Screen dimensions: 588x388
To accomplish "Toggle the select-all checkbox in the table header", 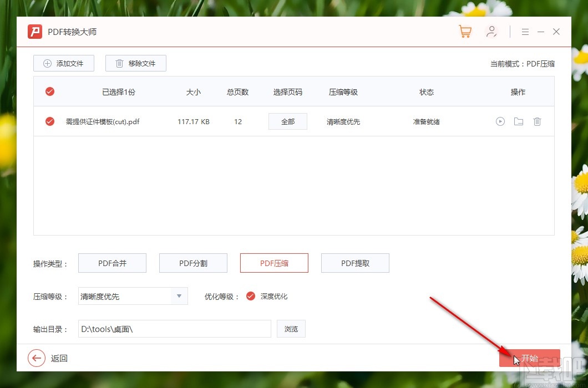I will click(49, 91).
